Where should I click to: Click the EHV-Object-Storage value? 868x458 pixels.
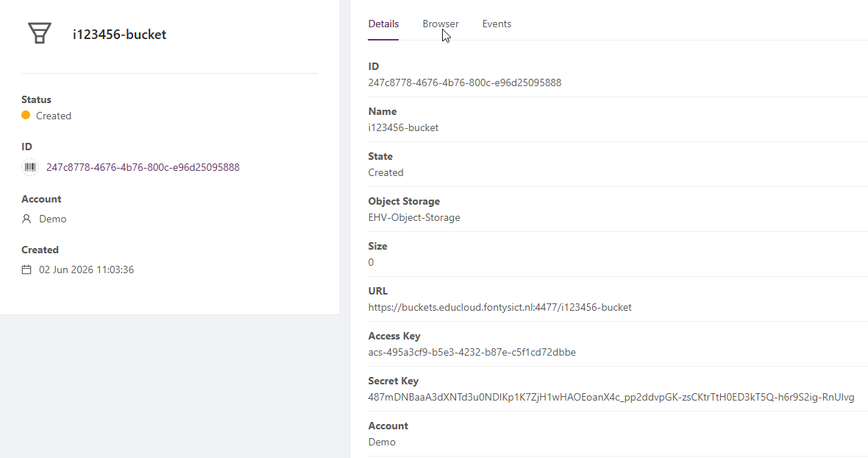pos(414,217)
